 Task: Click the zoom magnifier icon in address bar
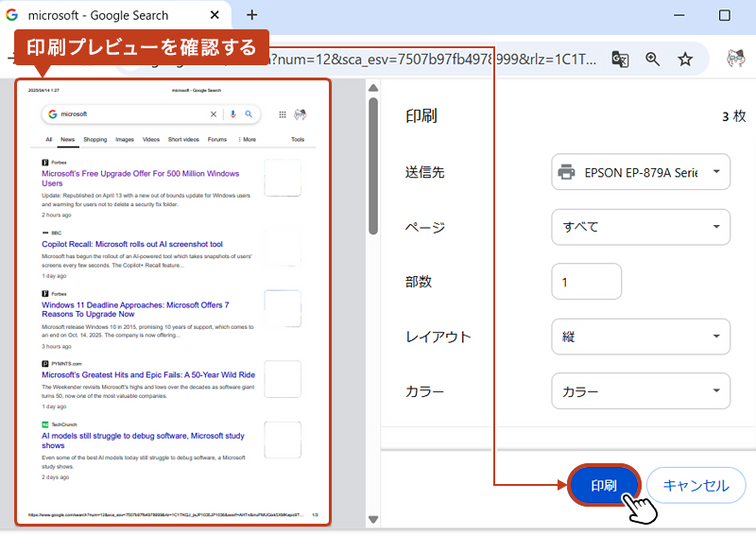[x=653, y=60]
